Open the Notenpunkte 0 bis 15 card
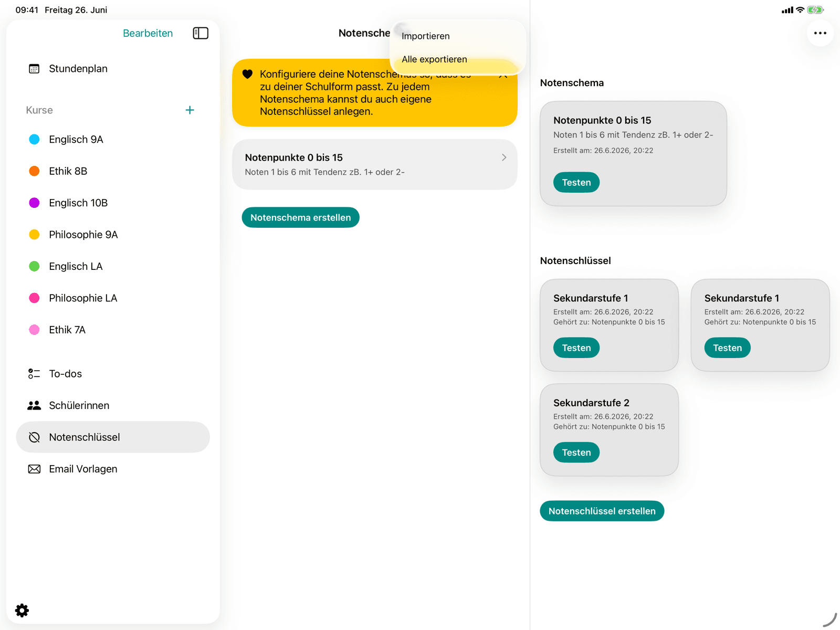The height and width of the screenshot is (630, 840). [633, 153]
